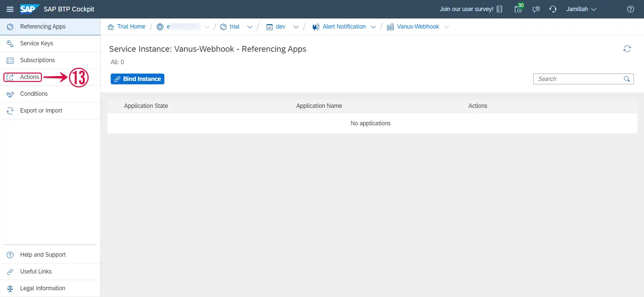Click the Actions column header in table
644x297 pixels.
coord(478,106)
